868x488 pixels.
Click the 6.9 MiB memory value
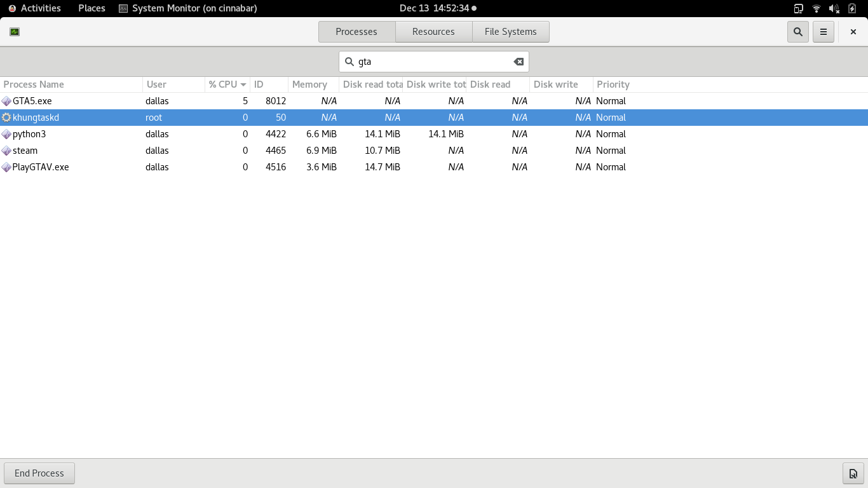(322, 151)
